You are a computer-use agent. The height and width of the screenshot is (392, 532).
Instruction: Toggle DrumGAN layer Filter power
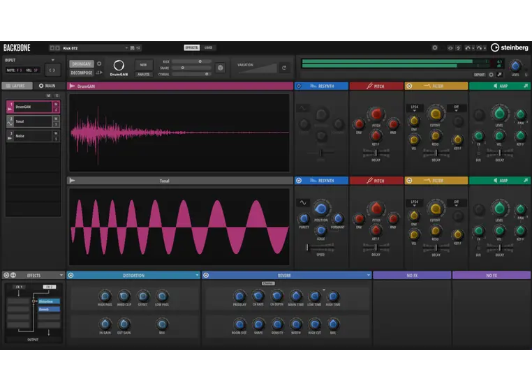[x=409, y=86]
